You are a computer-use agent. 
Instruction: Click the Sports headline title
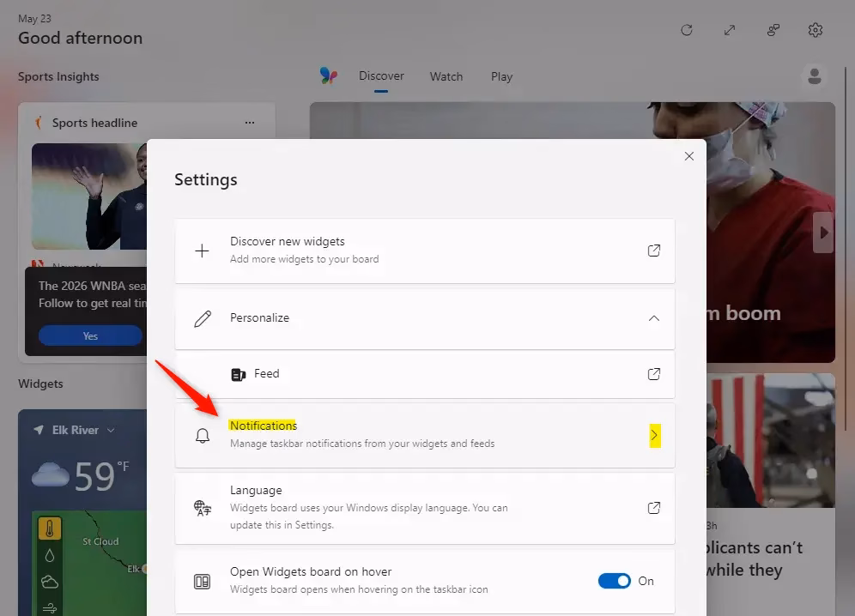coord(95,124)
